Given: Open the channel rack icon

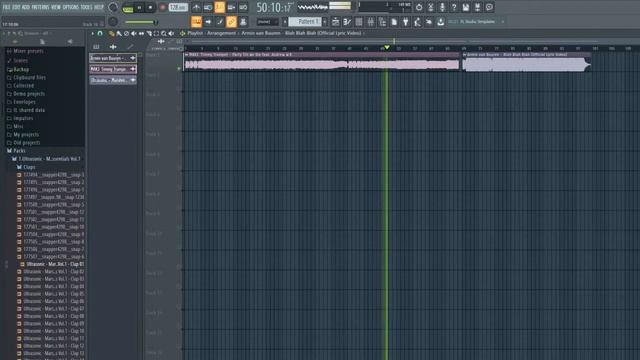Looking at the screenshot, I should click(x=359, y=22).
